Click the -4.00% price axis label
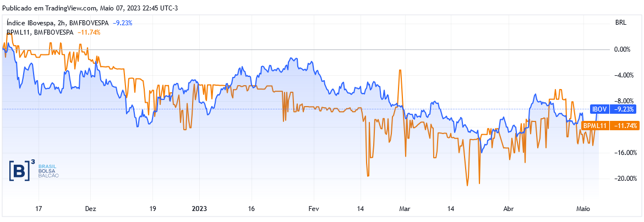The height and width of the screenshot is (222, 644). coord(621,75)
